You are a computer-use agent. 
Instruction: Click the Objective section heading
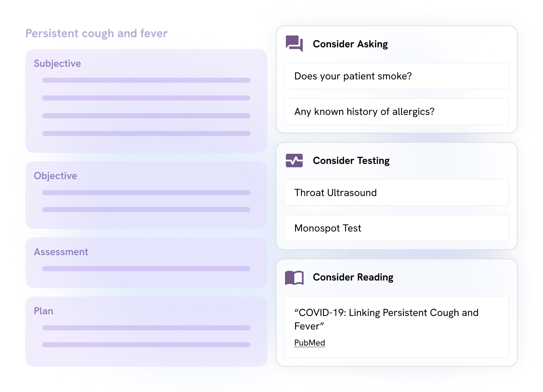tap(55, 176)
